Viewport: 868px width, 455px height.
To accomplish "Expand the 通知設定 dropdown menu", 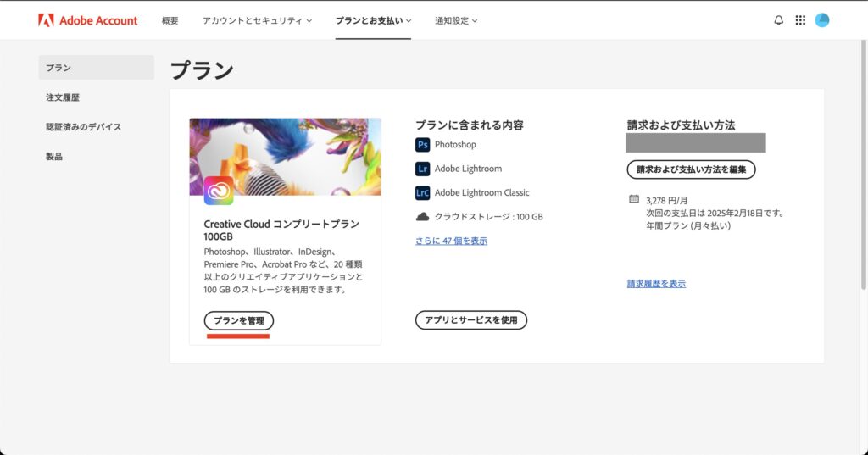I will tap(456, 20).
